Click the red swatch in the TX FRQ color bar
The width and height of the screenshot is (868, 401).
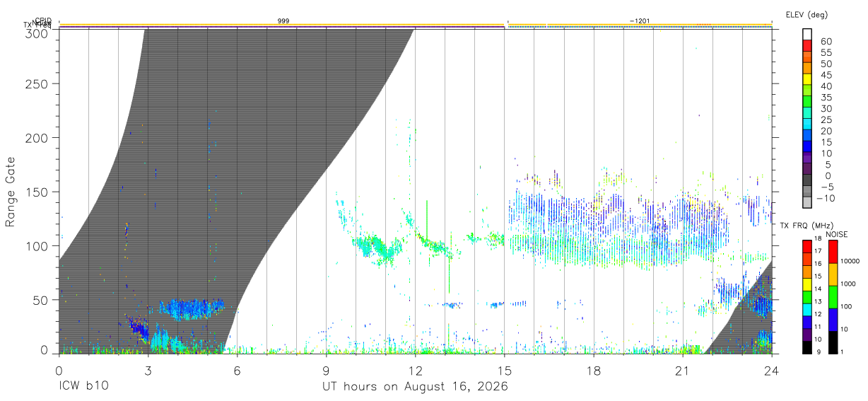[807, 246]
